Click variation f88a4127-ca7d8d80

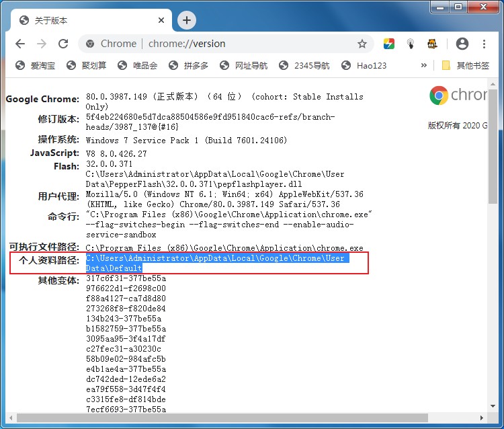(126, 299)
